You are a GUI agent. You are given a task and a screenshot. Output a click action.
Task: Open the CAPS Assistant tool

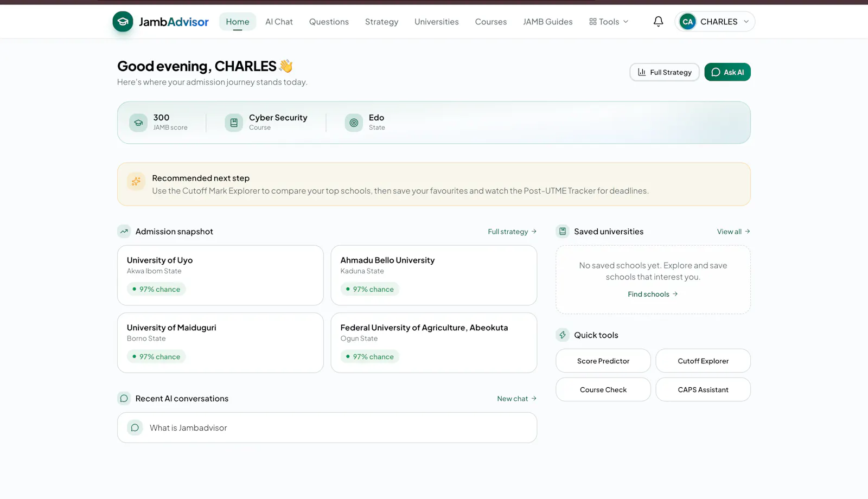coord(703,389)
